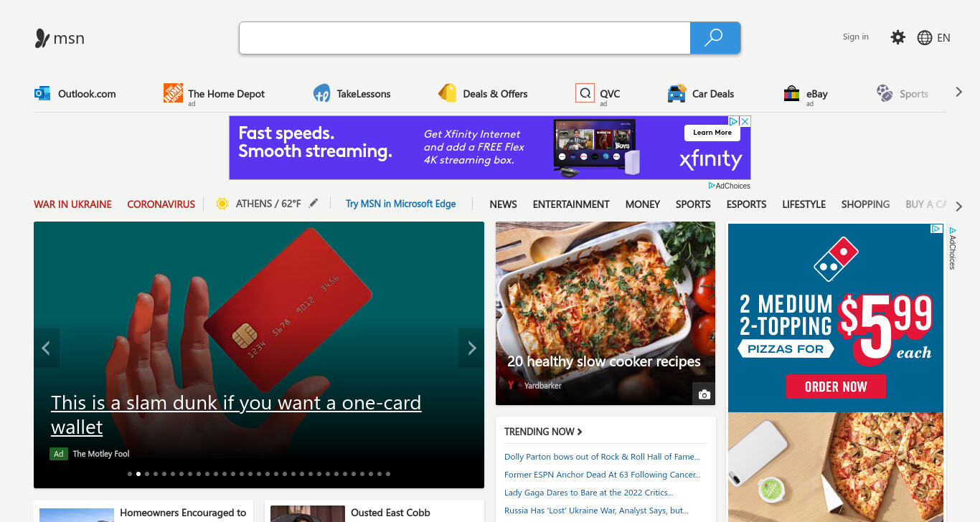Open Russia Has 'Lost' Ukraine War story
Screen dimensions: 980x522
(596, 511)
